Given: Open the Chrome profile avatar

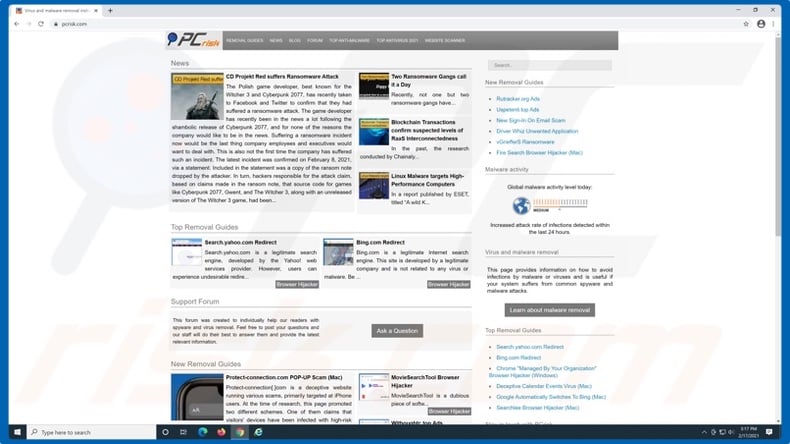Looking at the screenshot, I should coord(761,24).
